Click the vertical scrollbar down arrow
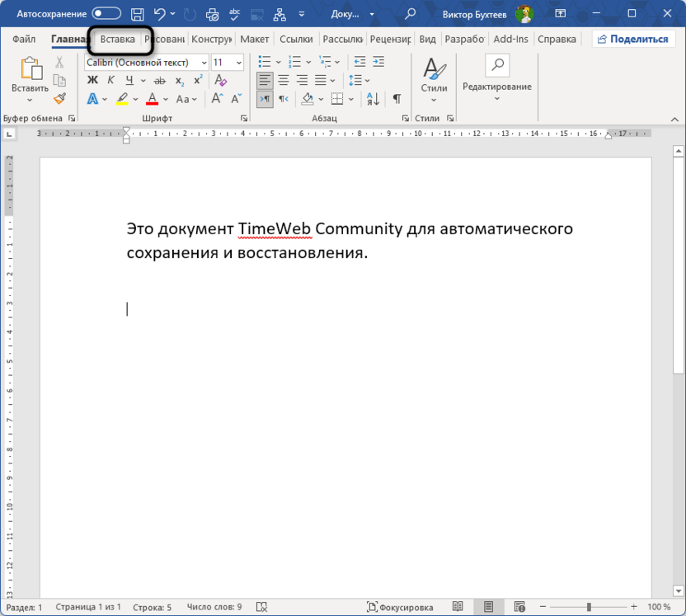This screenshot has width=686, height=616. click(x=678, y=590)
